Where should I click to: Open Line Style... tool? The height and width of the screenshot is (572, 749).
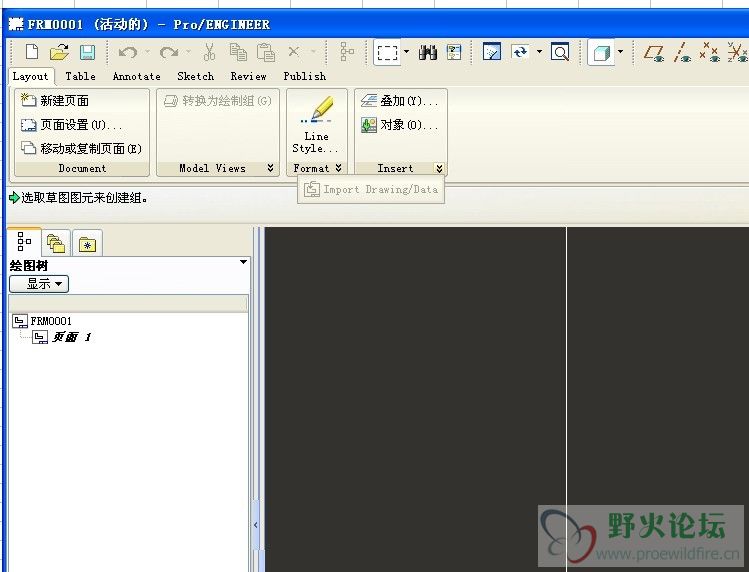pos(316,125)
